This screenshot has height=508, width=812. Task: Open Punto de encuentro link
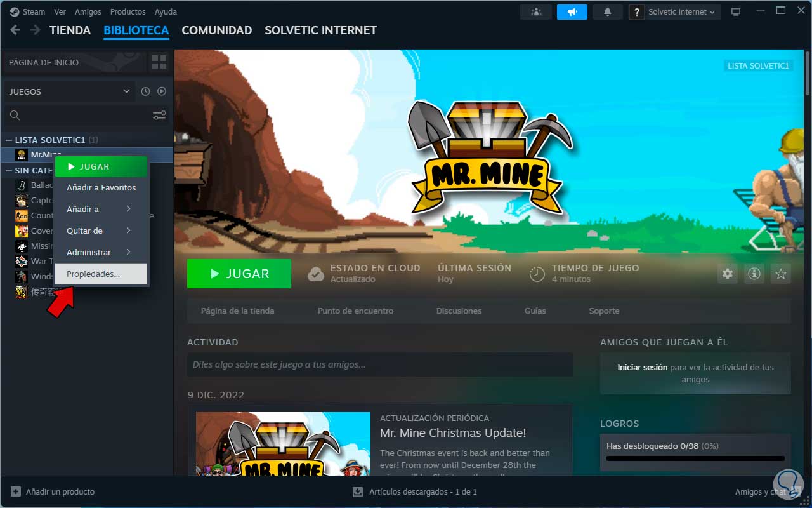355,311
